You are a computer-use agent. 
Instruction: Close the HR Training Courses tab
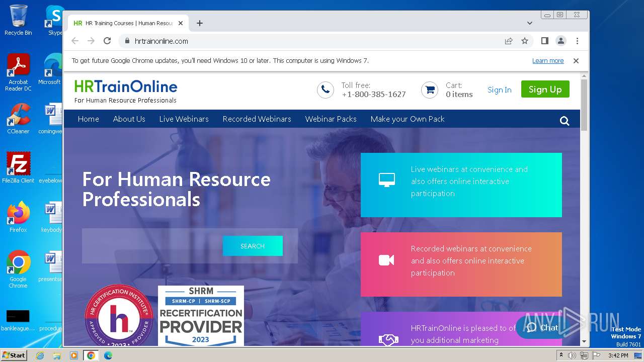point(181,23)
